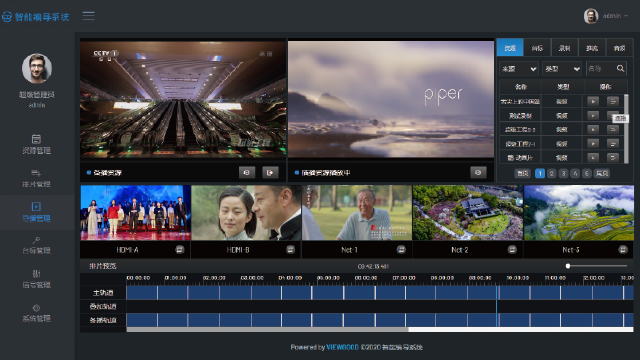Expand the 来源 source dropdown

519,69
